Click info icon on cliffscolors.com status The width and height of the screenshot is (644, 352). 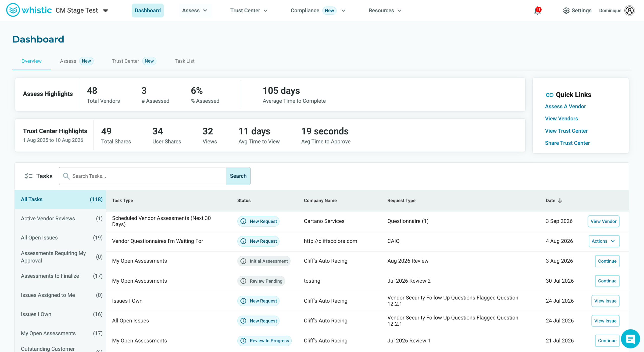pos(243,241)
